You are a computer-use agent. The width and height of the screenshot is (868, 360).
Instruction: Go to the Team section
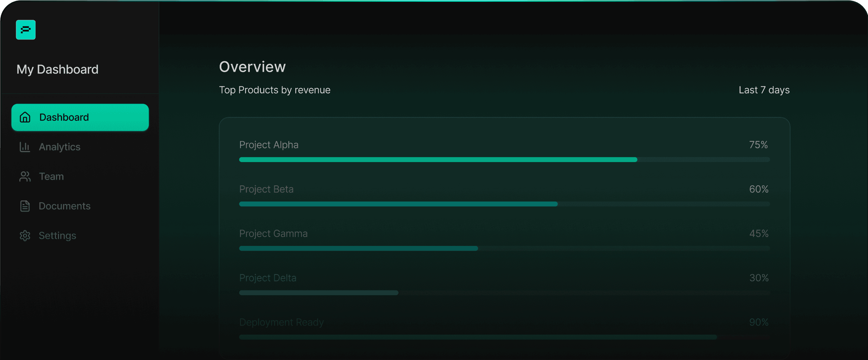51,176
